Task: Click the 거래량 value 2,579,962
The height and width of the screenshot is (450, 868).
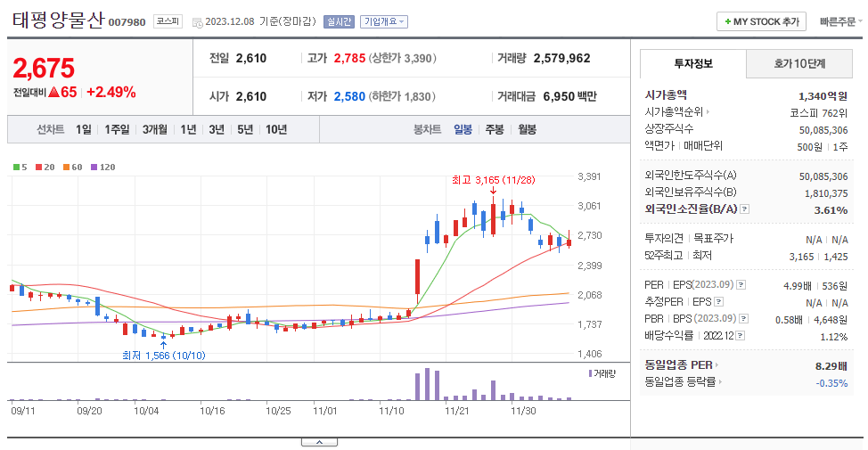Action: 561,58
